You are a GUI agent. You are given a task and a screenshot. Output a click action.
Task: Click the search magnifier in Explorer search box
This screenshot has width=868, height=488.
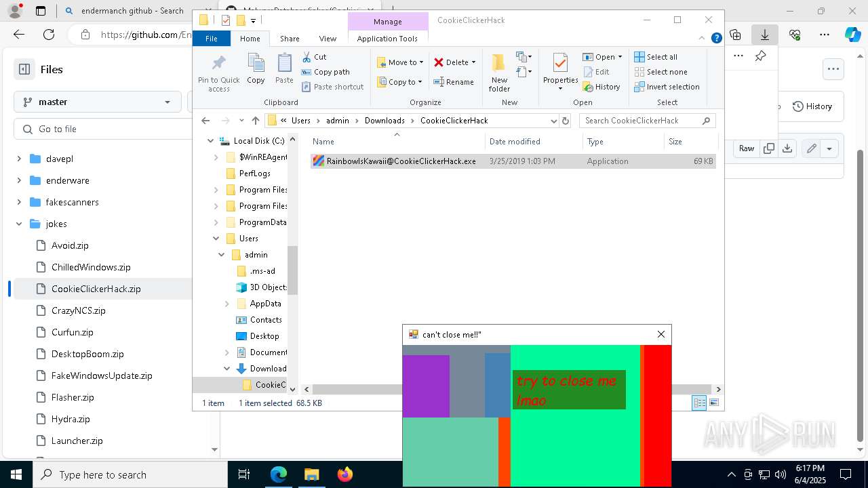tap(706, 121)
